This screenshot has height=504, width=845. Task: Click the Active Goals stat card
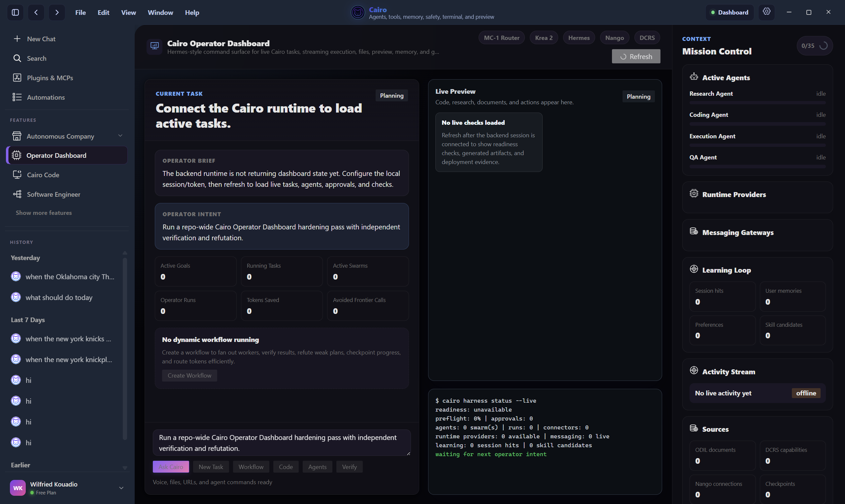pyautogui.click(x=196, y=271)
